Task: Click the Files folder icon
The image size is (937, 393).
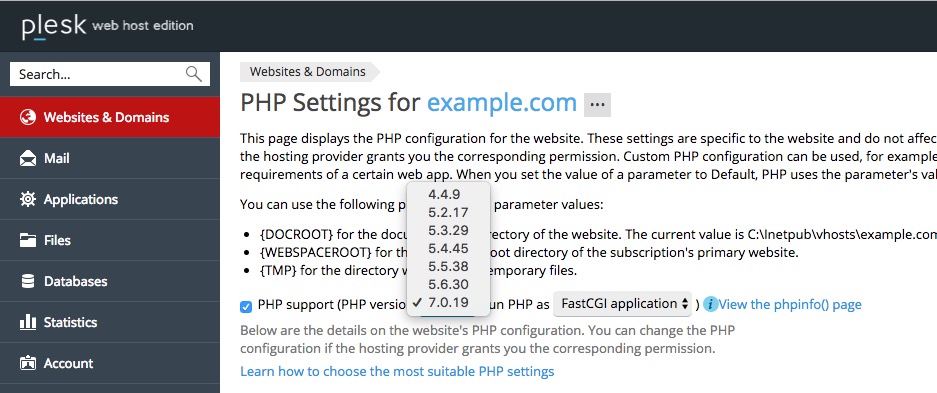Action: tap(27, 240)
